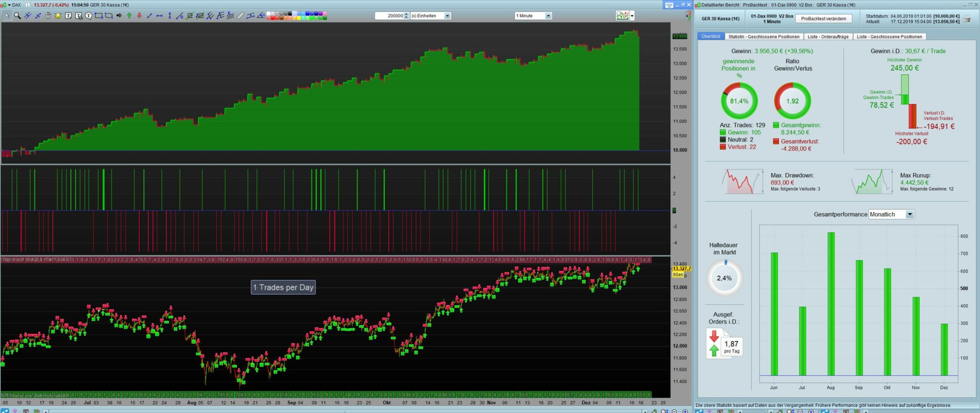Click the 'Neutral: 2' legend entry

pos(736,140)
